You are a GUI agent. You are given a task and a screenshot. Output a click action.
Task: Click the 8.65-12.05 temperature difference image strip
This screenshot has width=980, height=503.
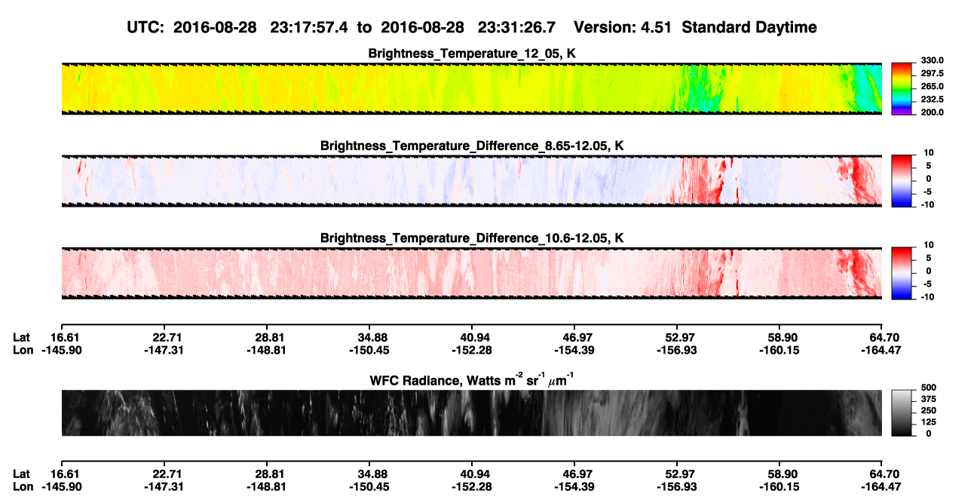(x=471, y=181)
